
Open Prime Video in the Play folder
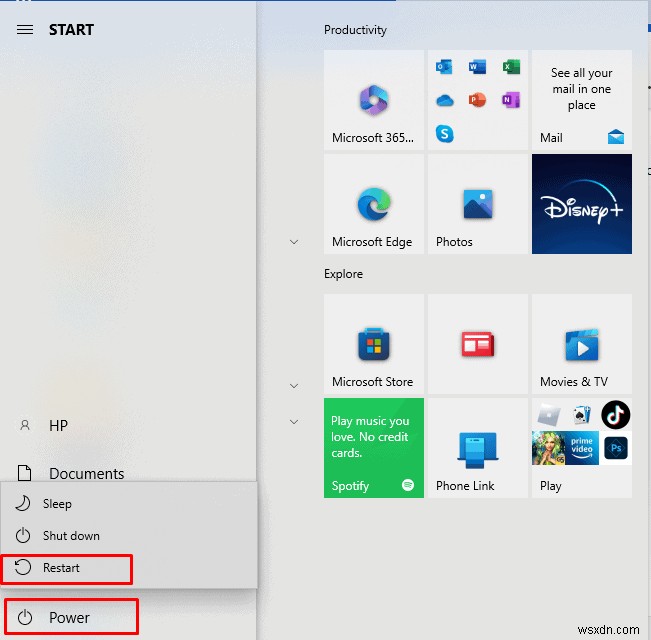click(582, 448)
